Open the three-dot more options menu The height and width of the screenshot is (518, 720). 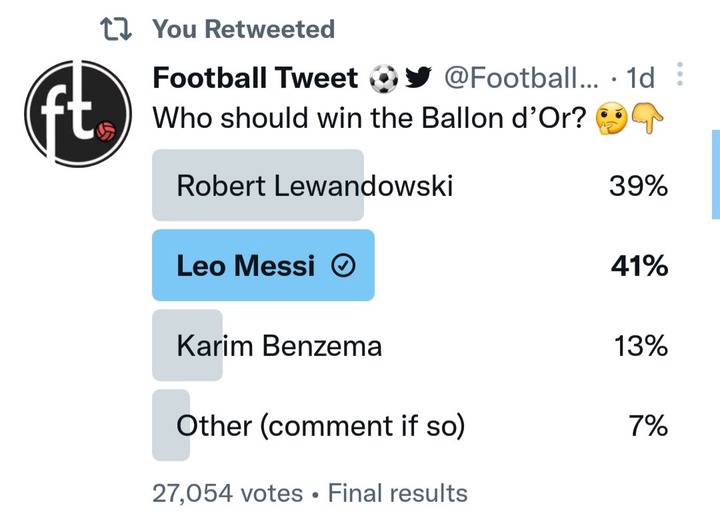(680, 74)
